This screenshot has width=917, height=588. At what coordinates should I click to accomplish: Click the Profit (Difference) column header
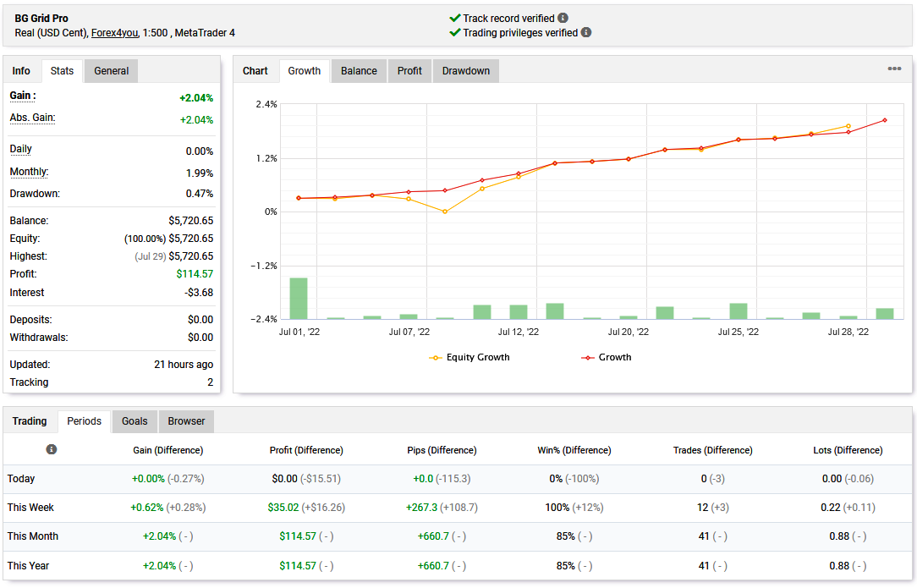click(306, 450)
